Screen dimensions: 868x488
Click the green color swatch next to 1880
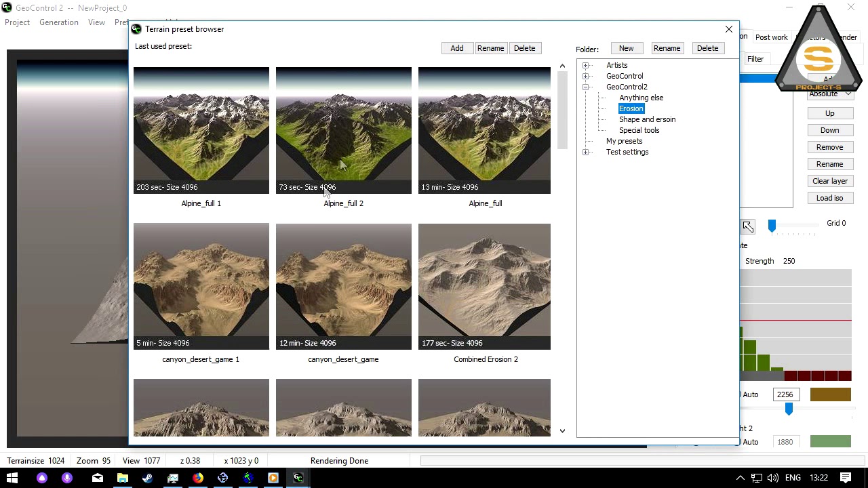click(x=830, y=442)
